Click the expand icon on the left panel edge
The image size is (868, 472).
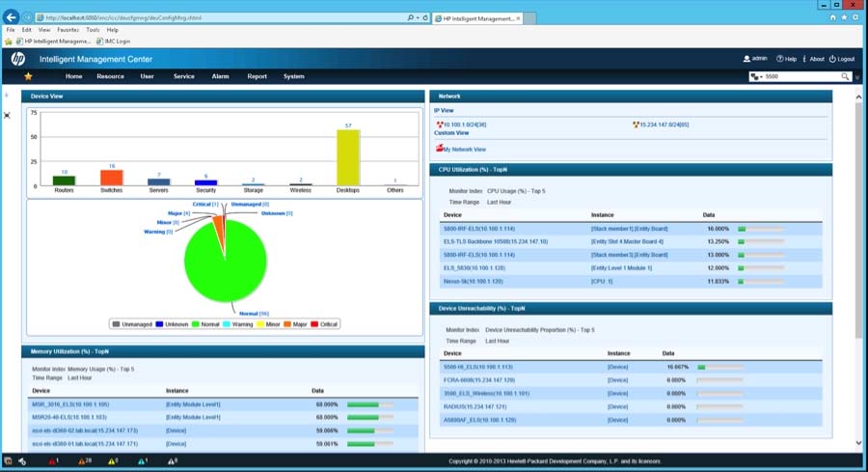coord(7,115)
